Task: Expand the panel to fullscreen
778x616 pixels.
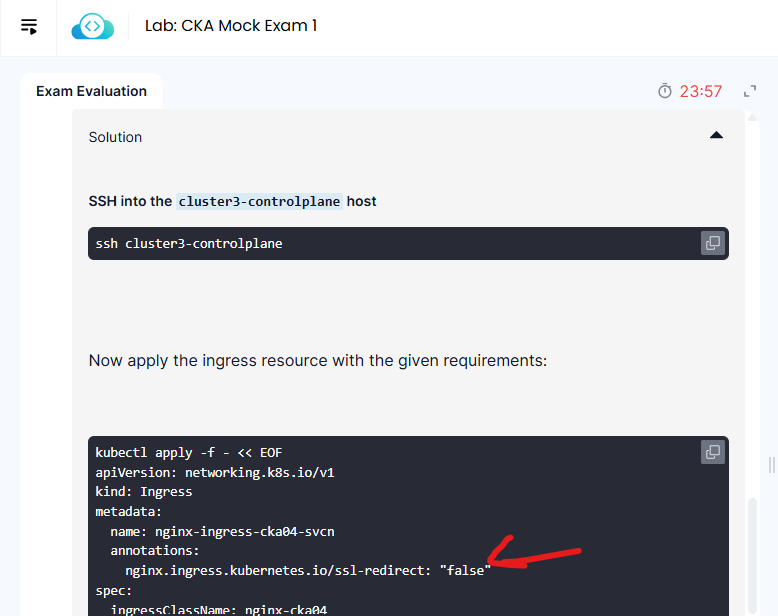Action: pyautogui.click(x=750, y=91)
